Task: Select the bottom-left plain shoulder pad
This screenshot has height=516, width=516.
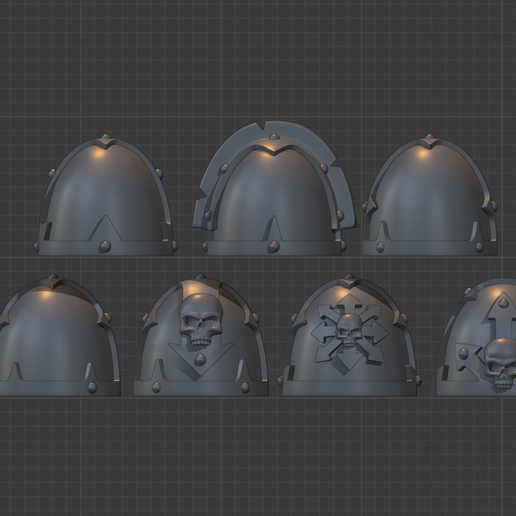Action: [59, 335]
